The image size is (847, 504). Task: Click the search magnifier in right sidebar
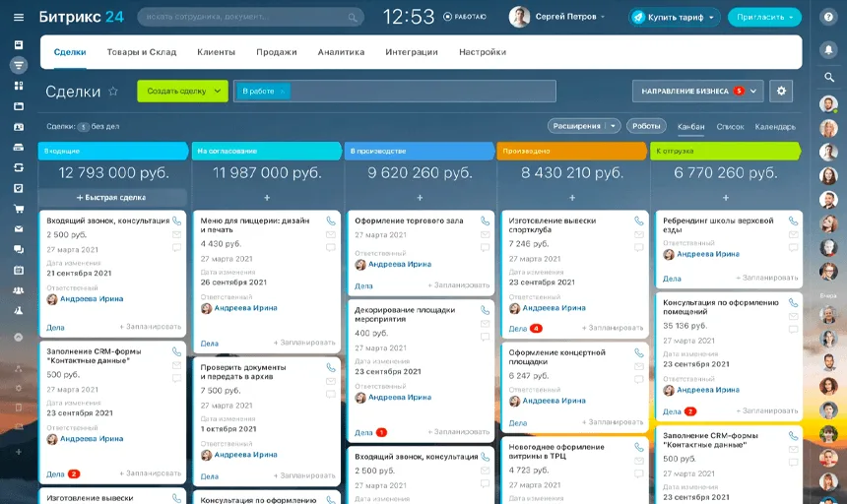click(828, 78)
